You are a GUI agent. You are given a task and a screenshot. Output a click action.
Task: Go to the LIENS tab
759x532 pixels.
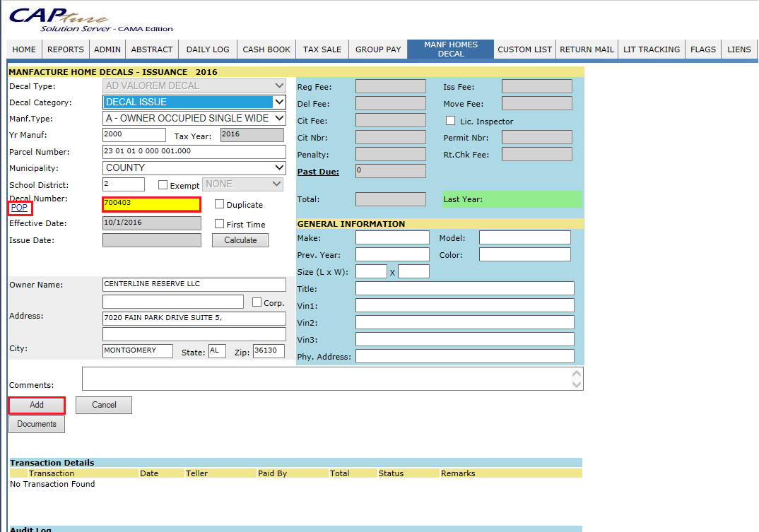(x=739, y=49)
